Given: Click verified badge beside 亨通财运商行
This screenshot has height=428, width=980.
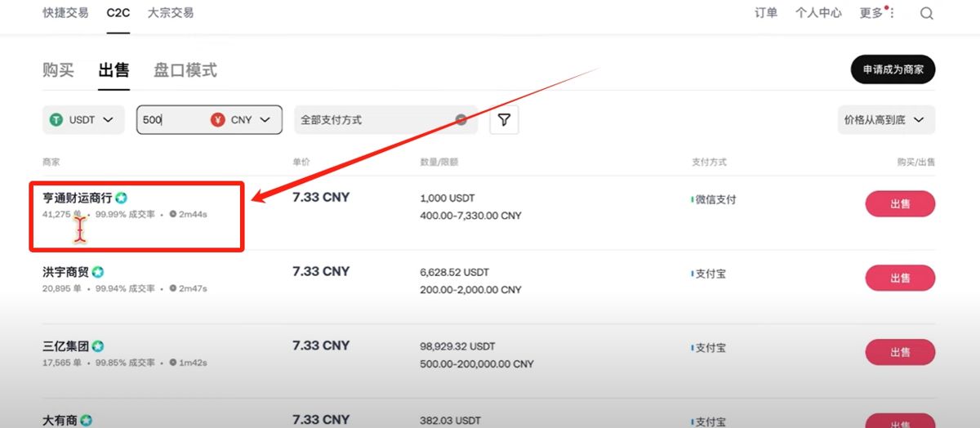Looking at the screenshot, I should (121, 198).
